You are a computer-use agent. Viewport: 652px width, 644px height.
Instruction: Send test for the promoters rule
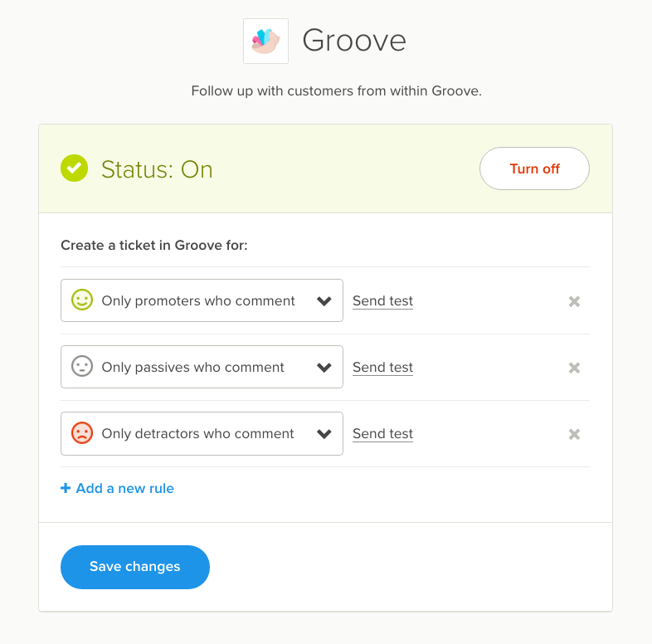click(x=382, y=300)
